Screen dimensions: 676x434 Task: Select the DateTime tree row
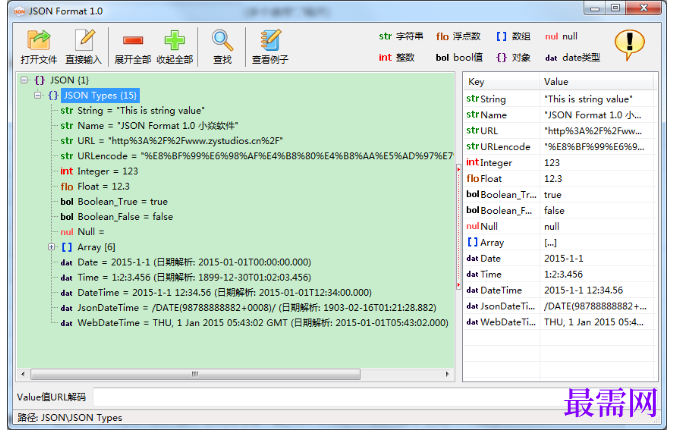tap(216, 293)
